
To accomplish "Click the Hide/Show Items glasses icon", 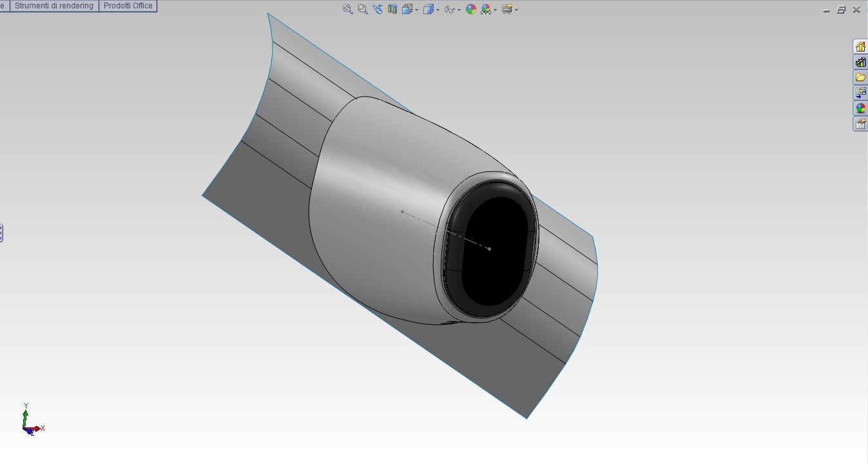I will pos(450,9).
